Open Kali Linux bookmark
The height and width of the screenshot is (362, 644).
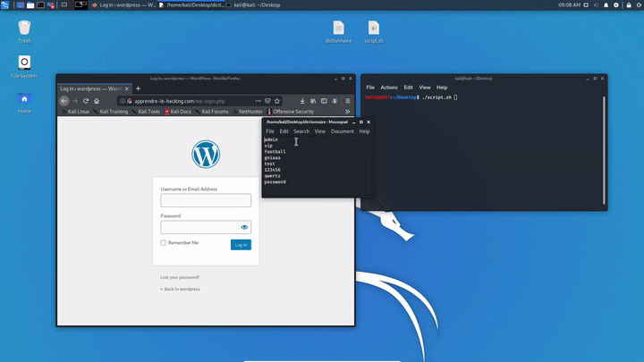(75, 112)
